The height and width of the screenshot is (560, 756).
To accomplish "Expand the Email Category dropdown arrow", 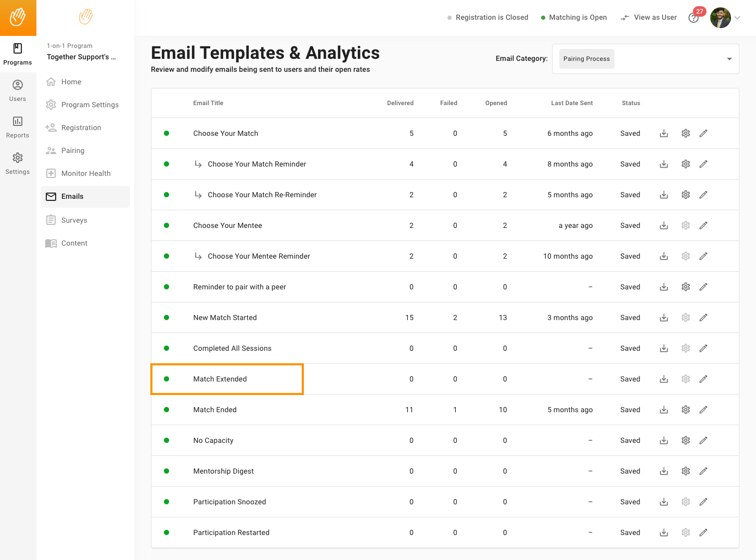I will tap(729, 59).
